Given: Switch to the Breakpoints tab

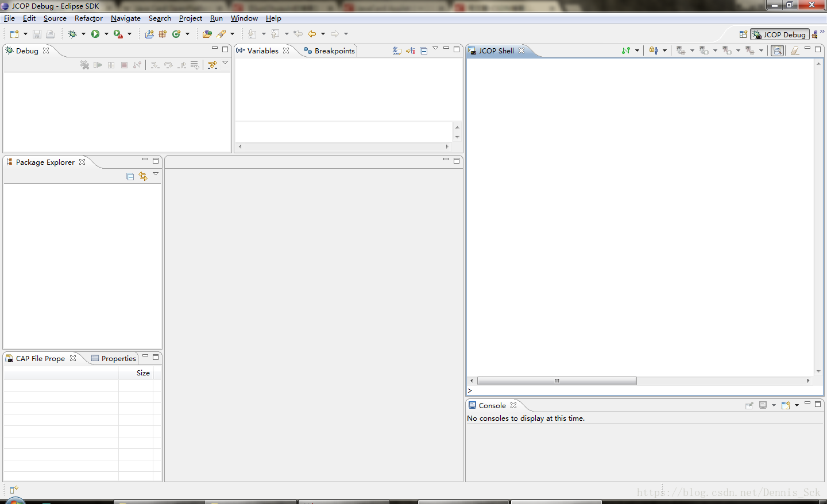Looking at the screenshot, I should coord(330,51).
